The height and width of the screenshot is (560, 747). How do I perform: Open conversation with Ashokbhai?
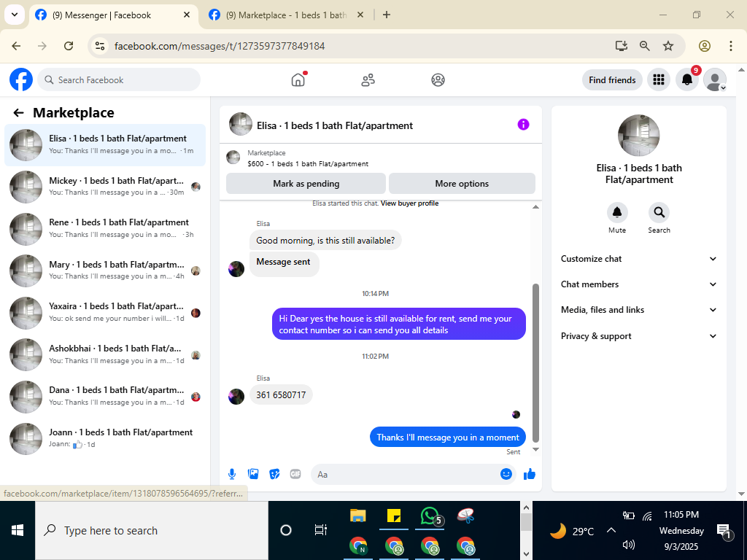tap(105, 355)
